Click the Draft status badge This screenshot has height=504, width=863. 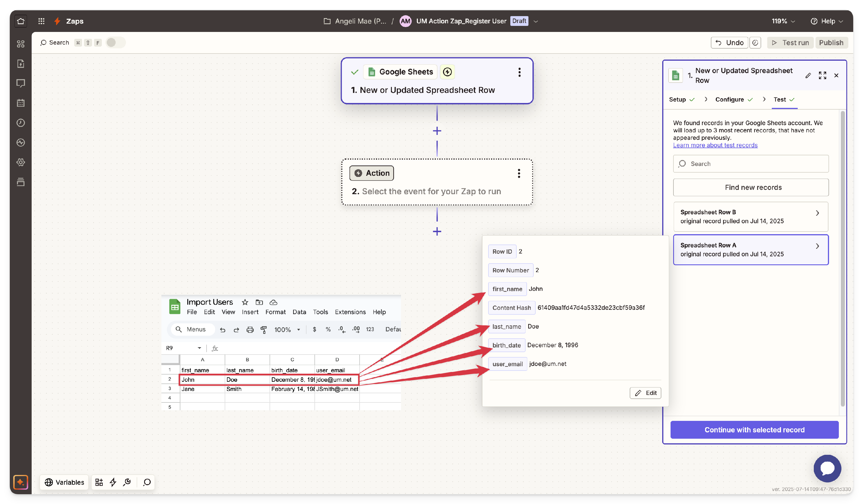(519, 21)
